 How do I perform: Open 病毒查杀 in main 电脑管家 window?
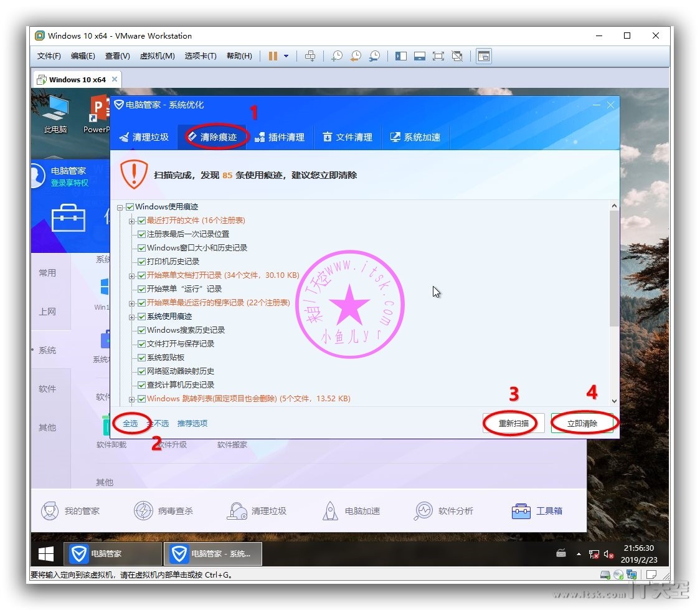[163, 511]
